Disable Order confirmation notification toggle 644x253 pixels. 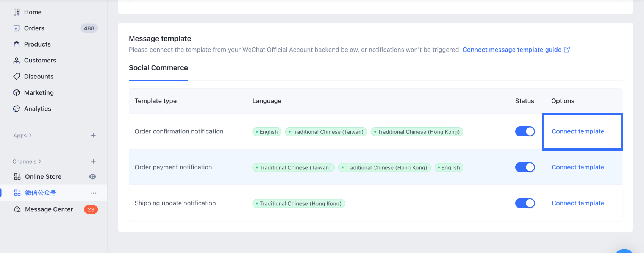(525, 131)
